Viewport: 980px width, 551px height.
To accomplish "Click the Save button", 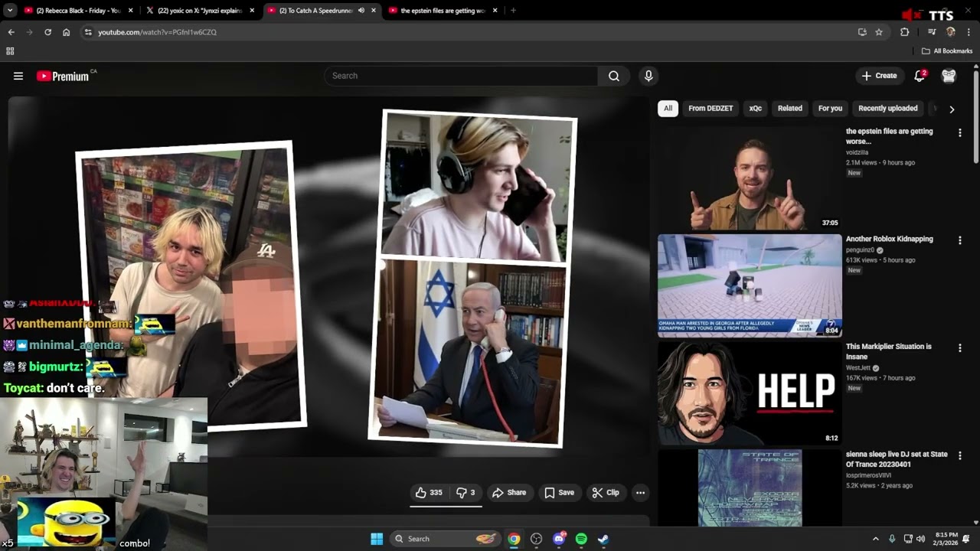I will click(x=559, y=493).
